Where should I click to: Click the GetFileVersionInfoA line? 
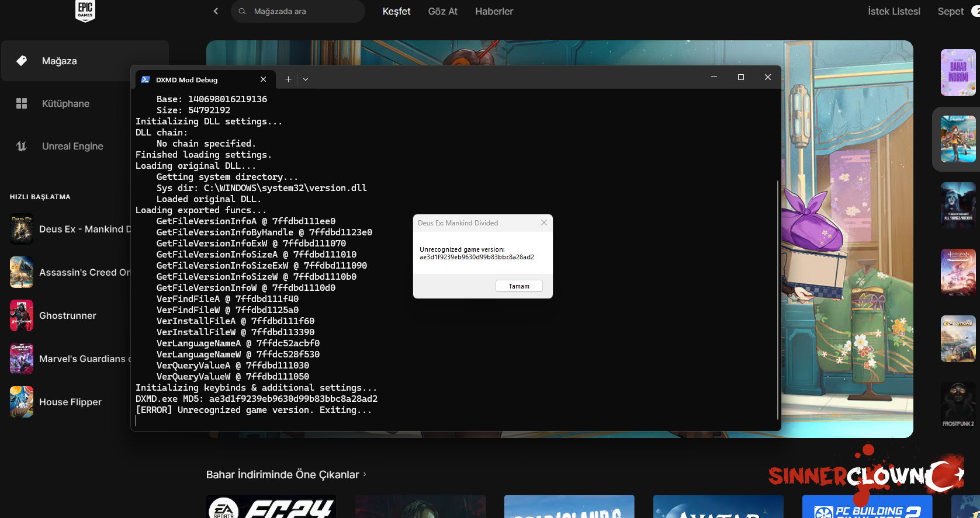(x=246, y=221)
